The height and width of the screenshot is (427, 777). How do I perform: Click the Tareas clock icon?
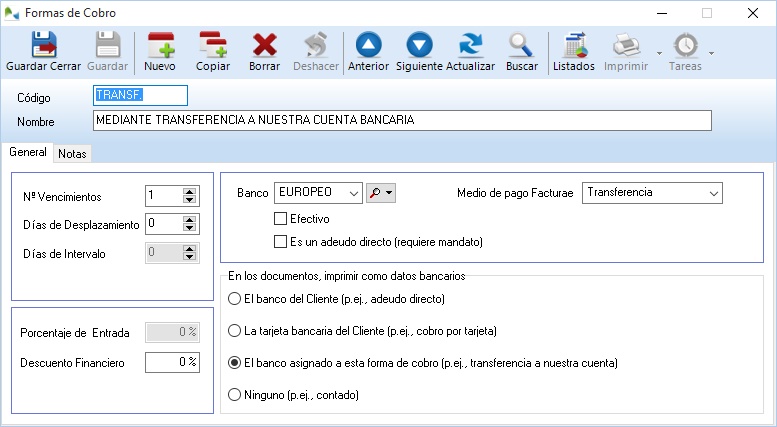point(686,46)
